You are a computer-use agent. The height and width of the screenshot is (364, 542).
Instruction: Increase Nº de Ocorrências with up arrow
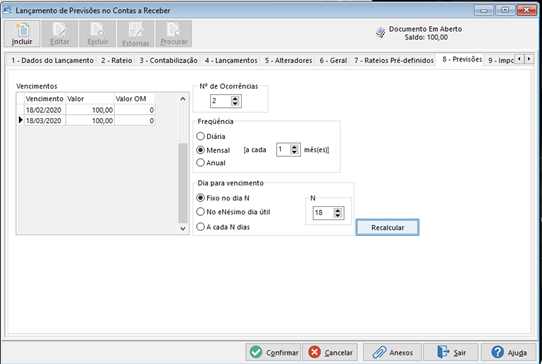pyautogui.click(x=235, y=99)
